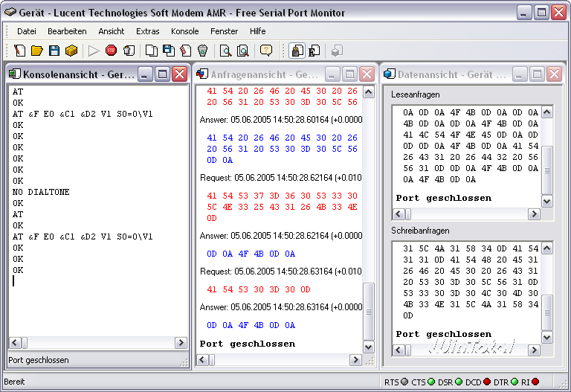Toggle the RTS line indicator

[404, 382]
